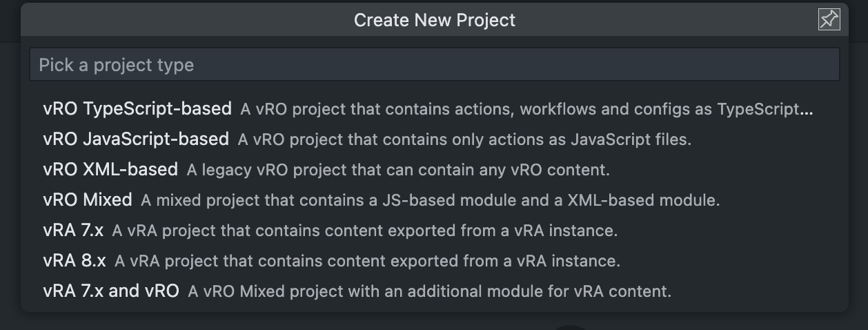Click the empty title bar left of 'Create New Project'
The width and height of the screenshot is (868, 330).
(186, 20)
